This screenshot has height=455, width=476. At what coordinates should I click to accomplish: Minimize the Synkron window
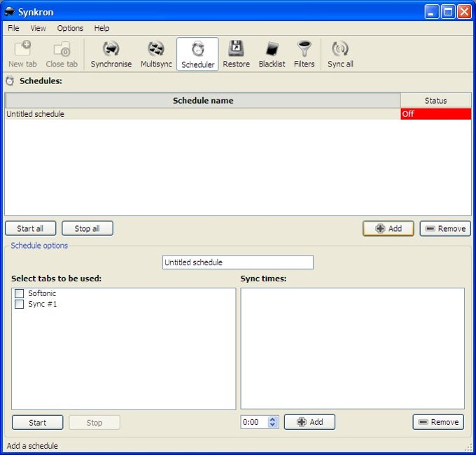pos(431,12)
